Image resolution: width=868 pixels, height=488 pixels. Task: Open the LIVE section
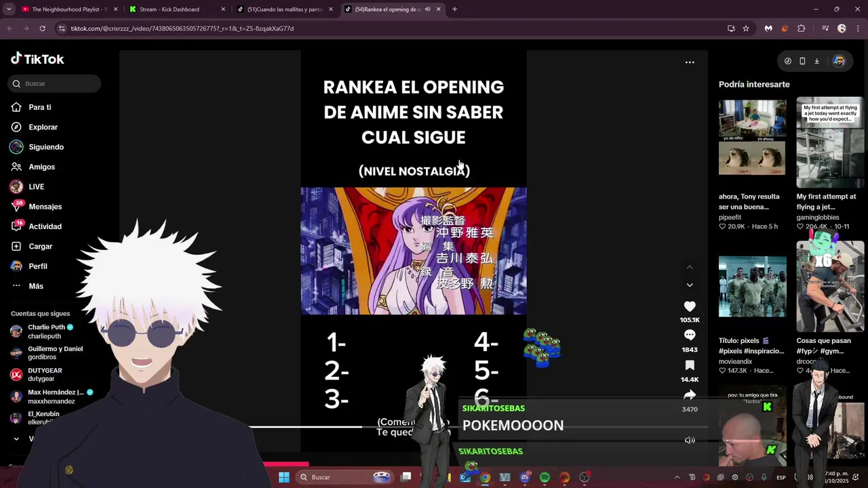tap(36, 186)
